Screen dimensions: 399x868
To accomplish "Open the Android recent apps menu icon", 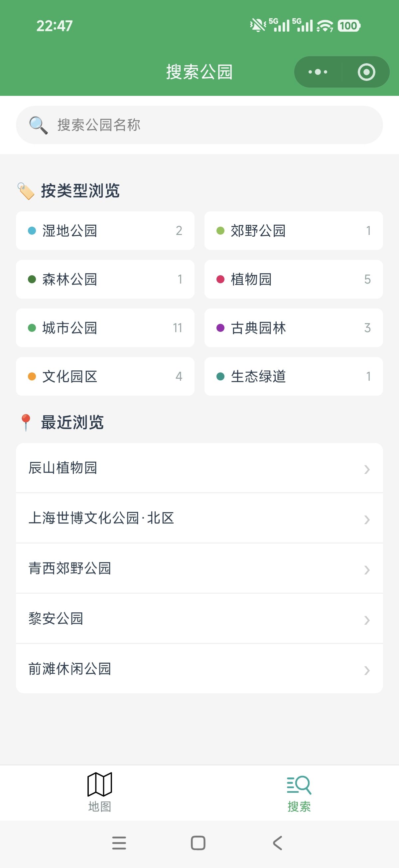I will (119, 843).
